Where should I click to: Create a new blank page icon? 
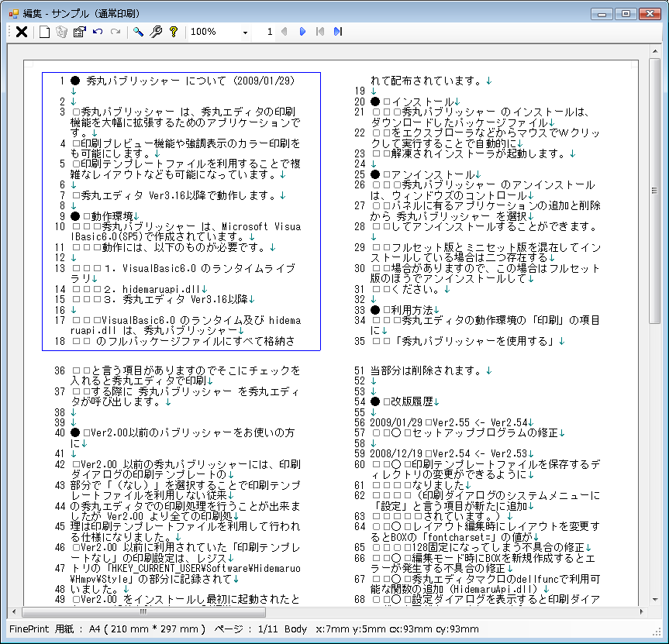(x=44, y=32)
